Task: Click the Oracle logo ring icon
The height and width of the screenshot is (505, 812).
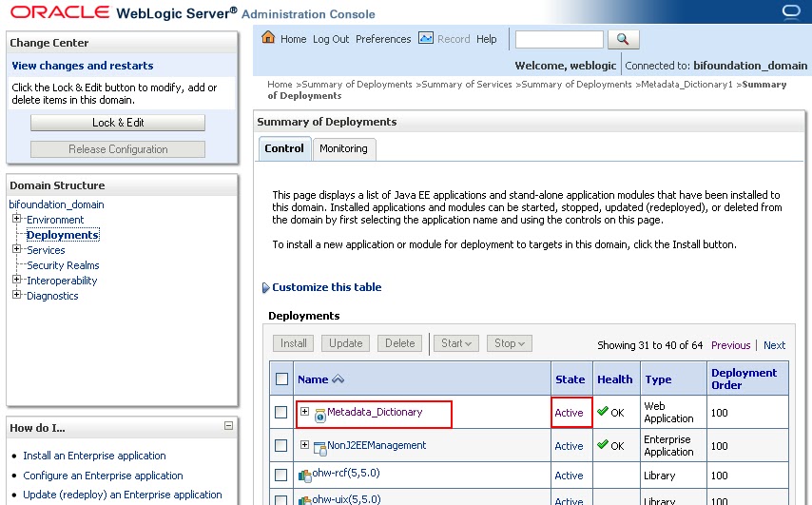Action: tap(791, 11)
